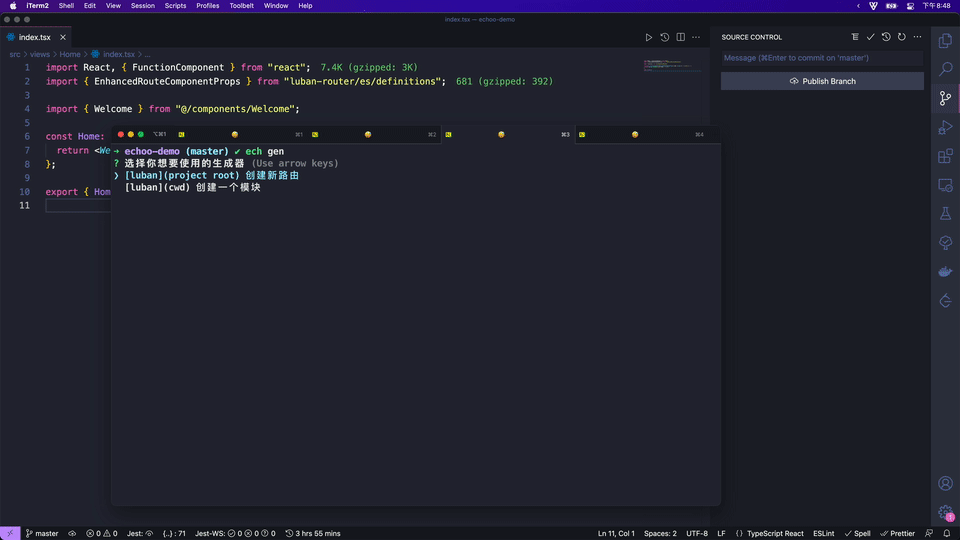Click the master branch in the status bar

tap(42, 534)
